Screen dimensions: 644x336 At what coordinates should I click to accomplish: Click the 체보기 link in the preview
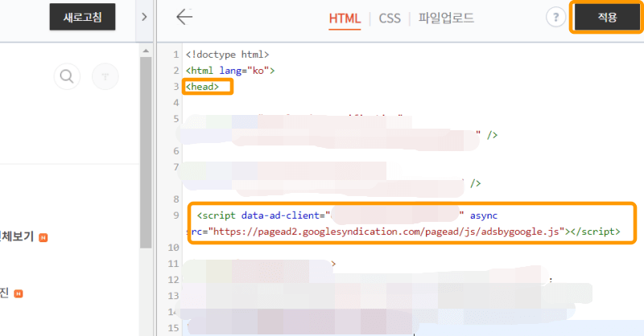tap(16, 236)
